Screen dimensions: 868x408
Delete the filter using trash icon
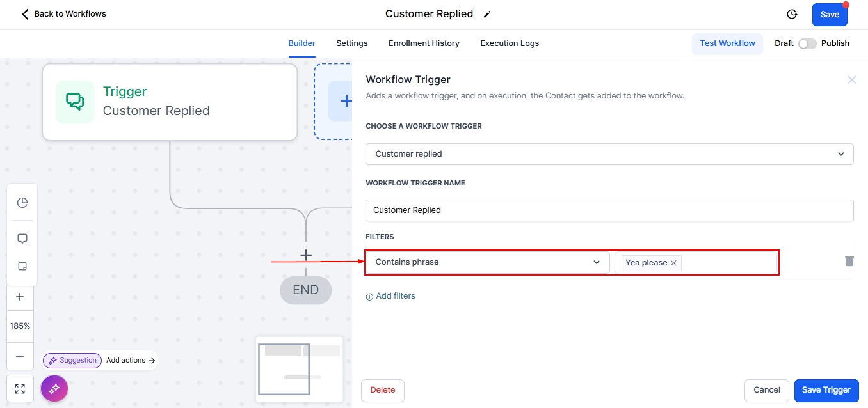click(849, 261)
